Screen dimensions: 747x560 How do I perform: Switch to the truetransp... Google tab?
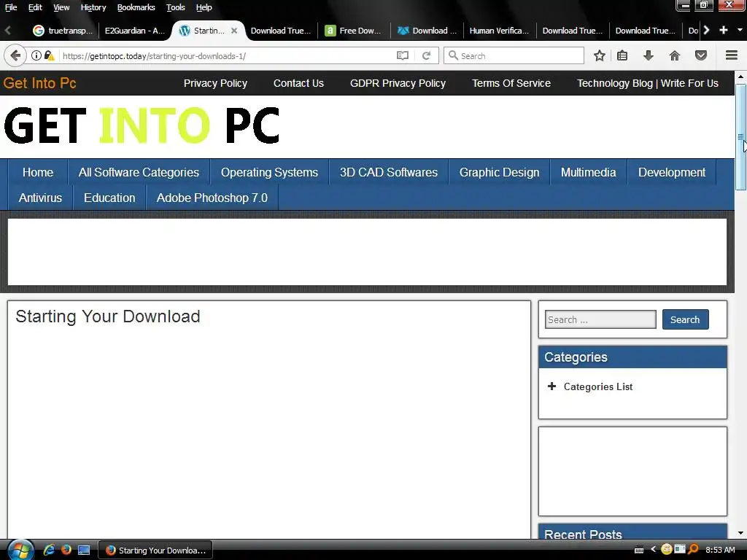pos(63,31)
